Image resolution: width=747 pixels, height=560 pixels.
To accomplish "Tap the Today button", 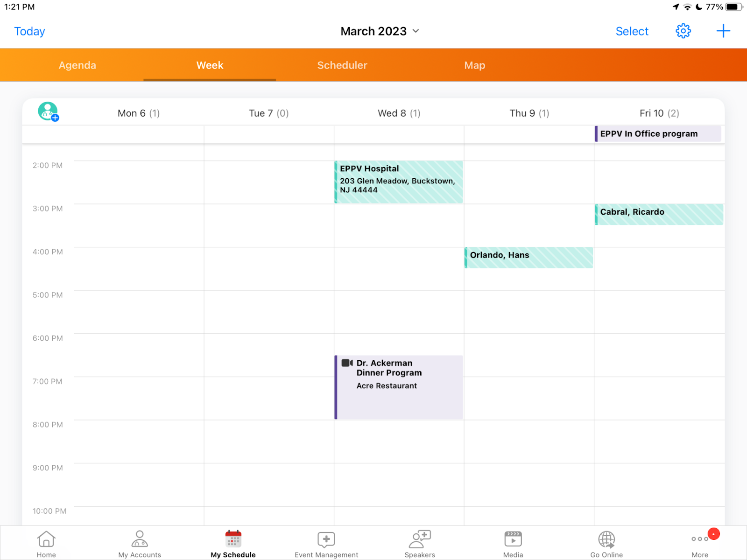I will [29, 31].
